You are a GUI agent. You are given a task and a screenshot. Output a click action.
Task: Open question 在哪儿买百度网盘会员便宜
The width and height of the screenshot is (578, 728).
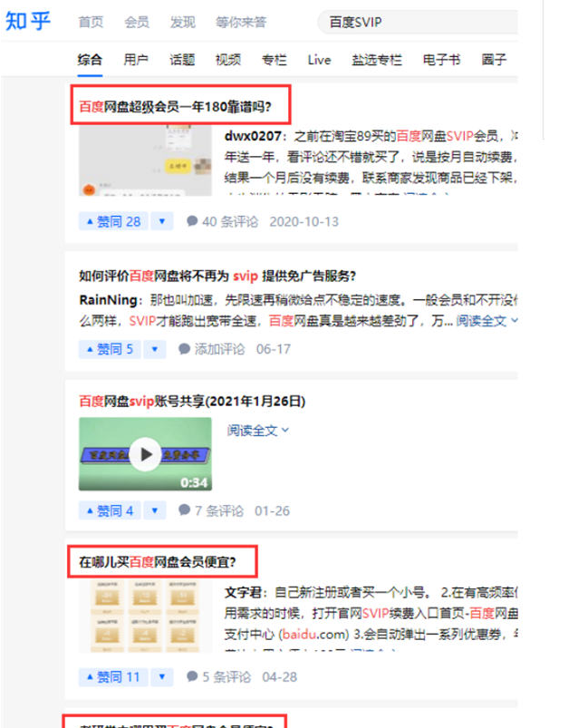click(158, 562)
